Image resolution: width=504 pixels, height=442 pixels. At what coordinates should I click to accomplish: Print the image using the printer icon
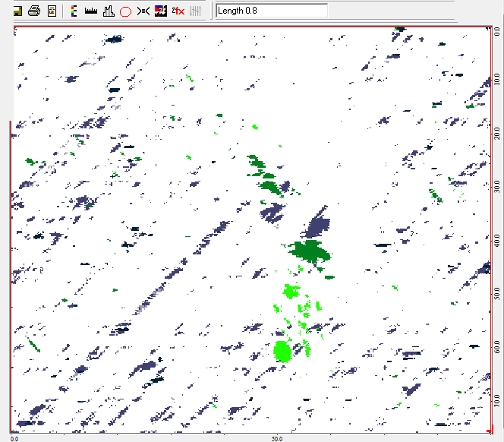(34, 11)
